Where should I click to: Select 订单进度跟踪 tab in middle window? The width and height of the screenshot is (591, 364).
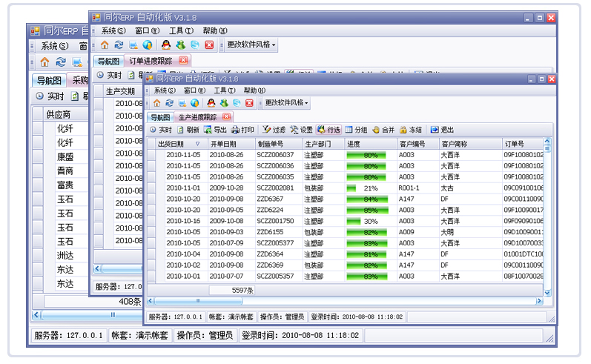(x=151, y=61)
